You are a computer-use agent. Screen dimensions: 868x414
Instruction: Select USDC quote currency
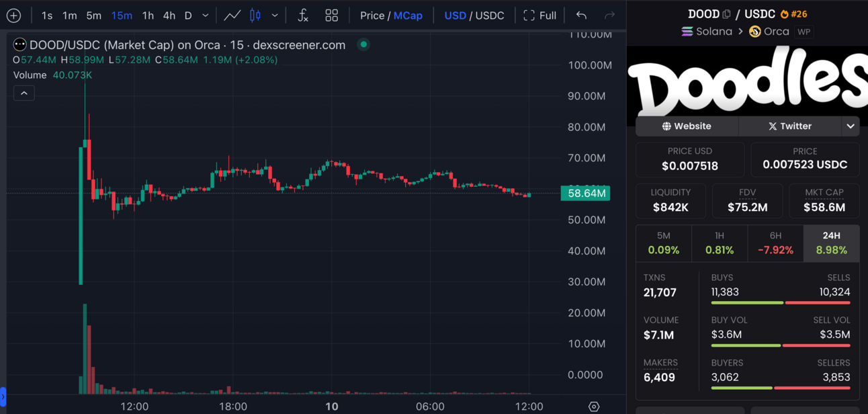(490, 15)
